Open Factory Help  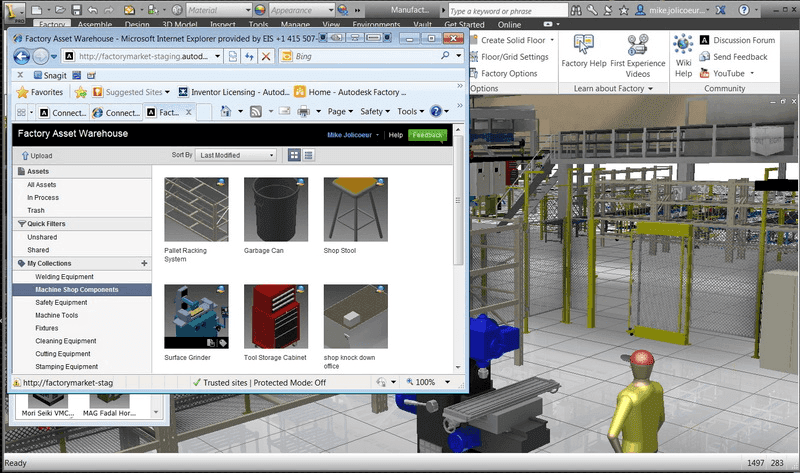point(584,51)
